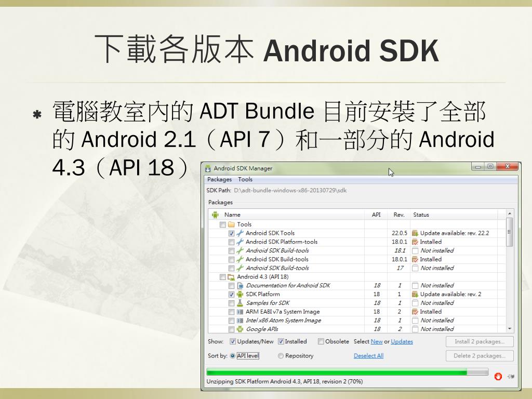Click the Intel x86 Atom System Image icon
This screenshot has width=532, height=399.
point(240,321)
